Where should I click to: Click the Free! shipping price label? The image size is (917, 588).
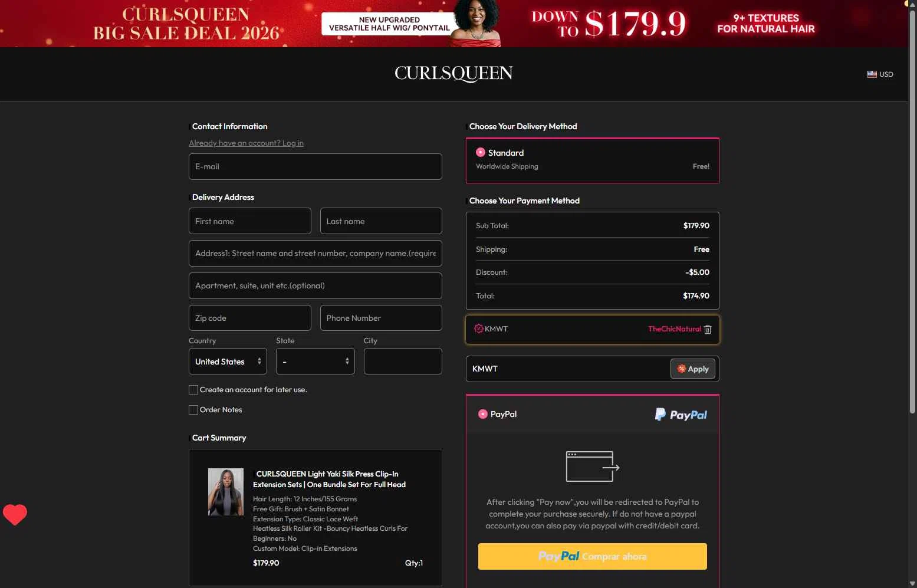701,166
